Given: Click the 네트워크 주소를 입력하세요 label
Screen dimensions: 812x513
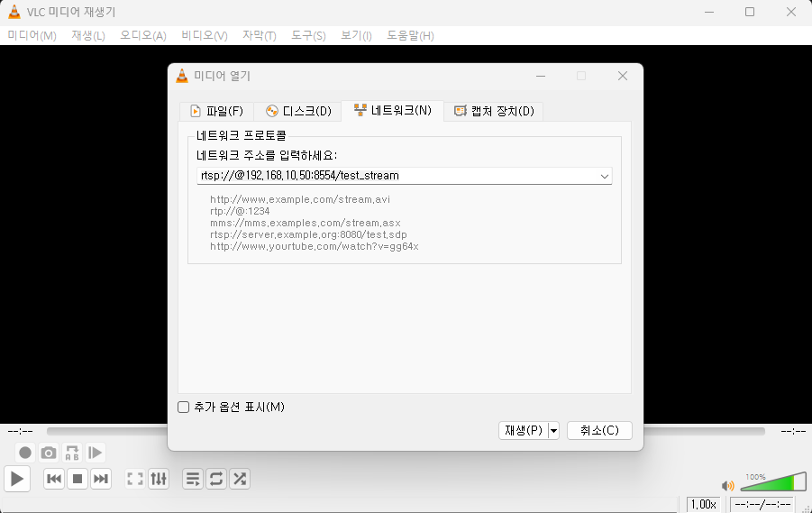Looking at the screenshot, I should pyautogui.click(x=267, y=155).
